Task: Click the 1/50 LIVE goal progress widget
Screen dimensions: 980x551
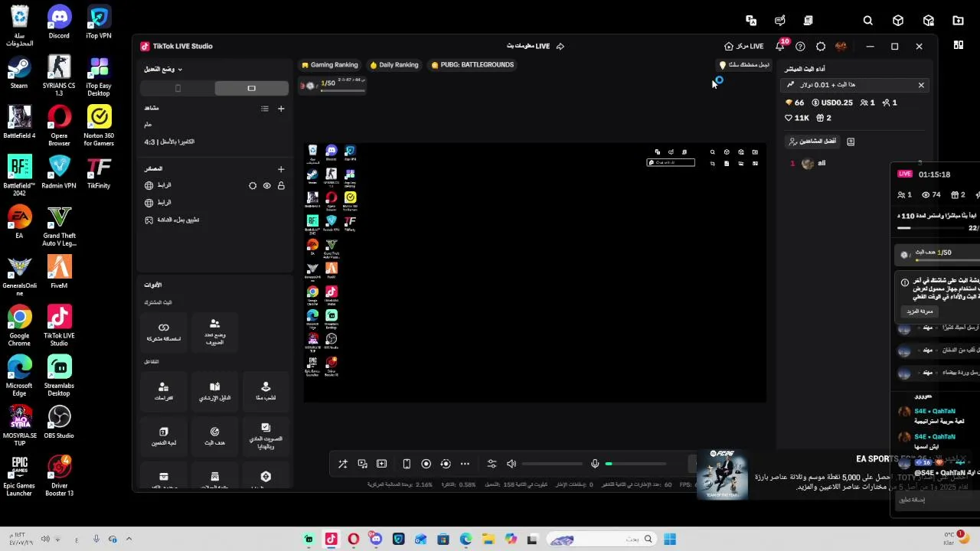Action: click(333, 85)
